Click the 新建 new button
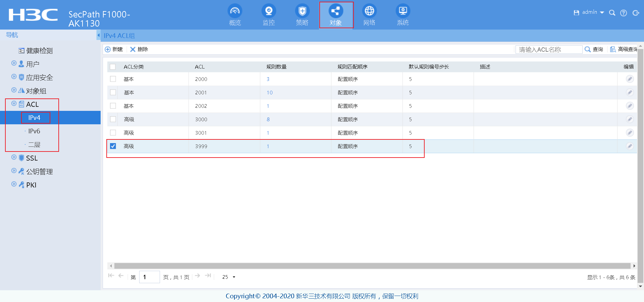This screenshot has height=302, width=644. [114, 49]
